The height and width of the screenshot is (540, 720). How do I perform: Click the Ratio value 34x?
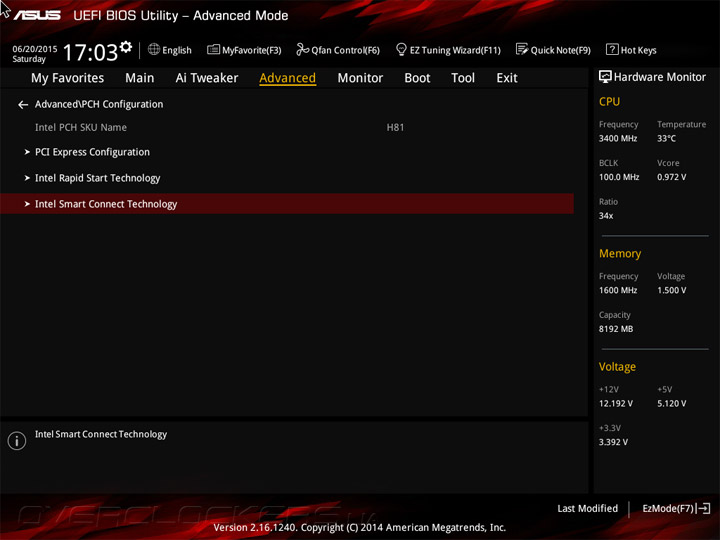click(x=606, y=215)
